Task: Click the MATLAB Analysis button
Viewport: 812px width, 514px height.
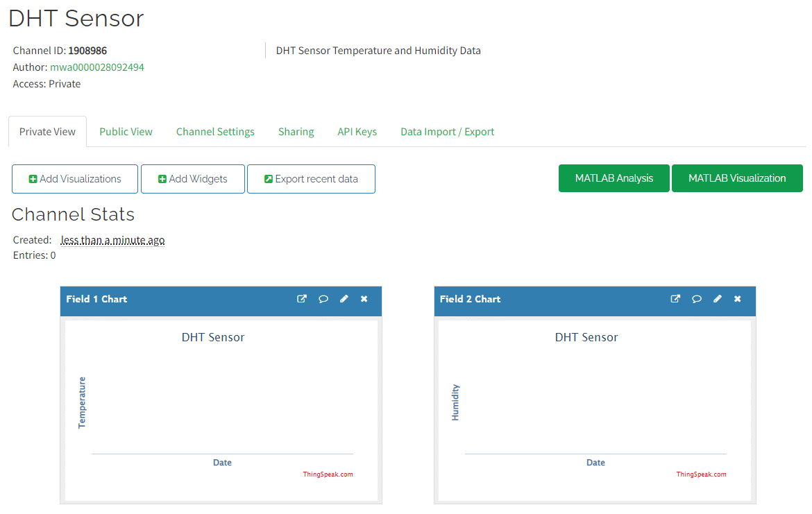Action: [614, 178]
